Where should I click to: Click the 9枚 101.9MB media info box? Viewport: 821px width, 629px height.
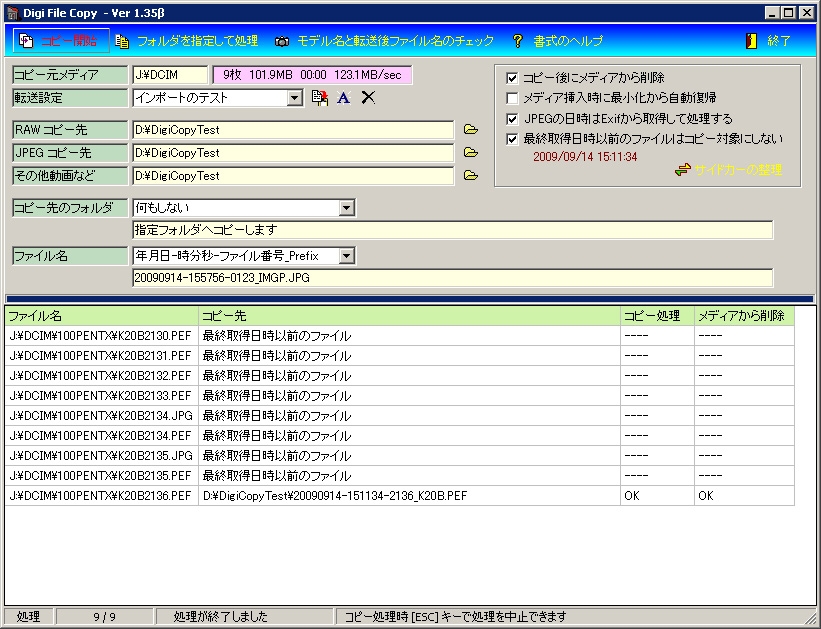click(x=312, y=75)
